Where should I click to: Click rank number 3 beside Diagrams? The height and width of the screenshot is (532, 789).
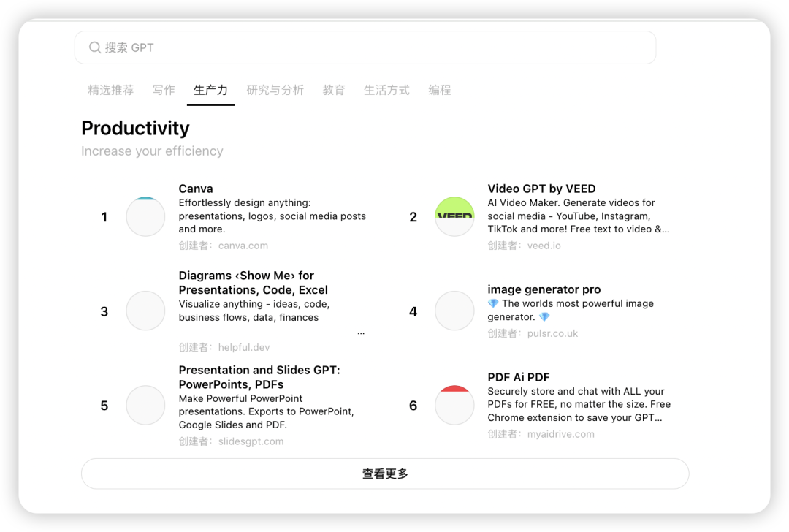tap(104, 311)
